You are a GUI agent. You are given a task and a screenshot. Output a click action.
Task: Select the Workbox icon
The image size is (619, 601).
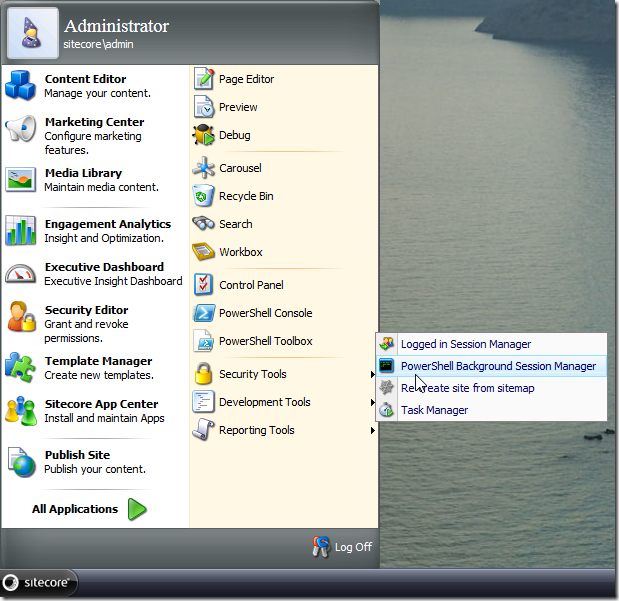[x=204, y=252]
